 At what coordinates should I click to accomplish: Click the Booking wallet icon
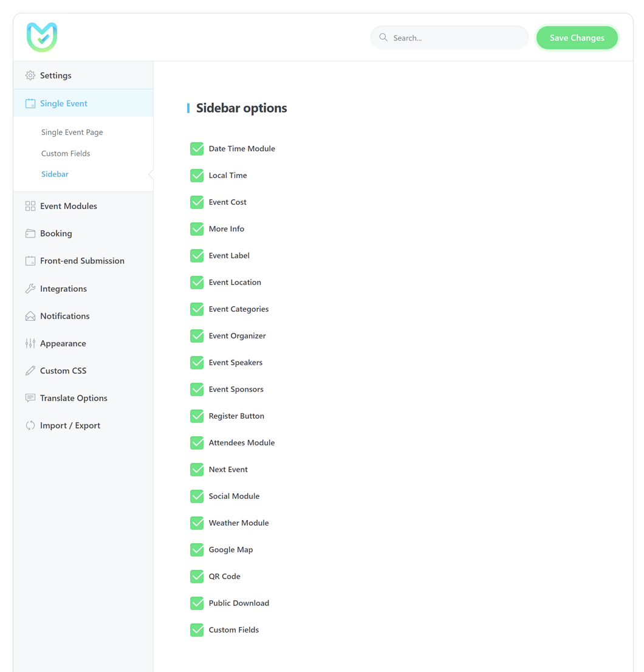(x=30, y=233)
